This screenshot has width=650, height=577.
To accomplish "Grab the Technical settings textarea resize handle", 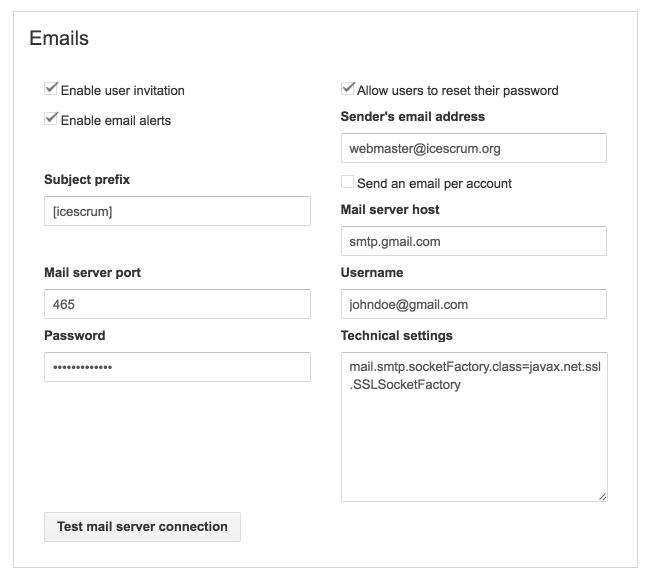I will click(602, 495).
